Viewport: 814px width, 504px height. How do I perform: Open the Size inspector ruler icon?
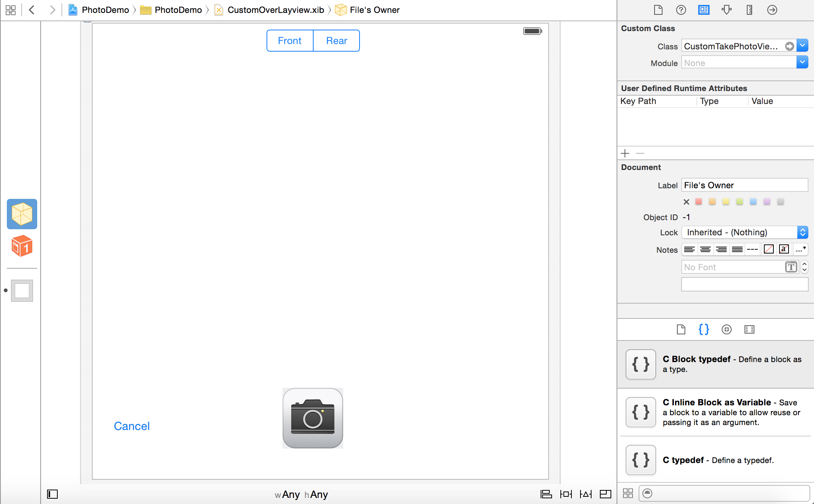point(749,10)
